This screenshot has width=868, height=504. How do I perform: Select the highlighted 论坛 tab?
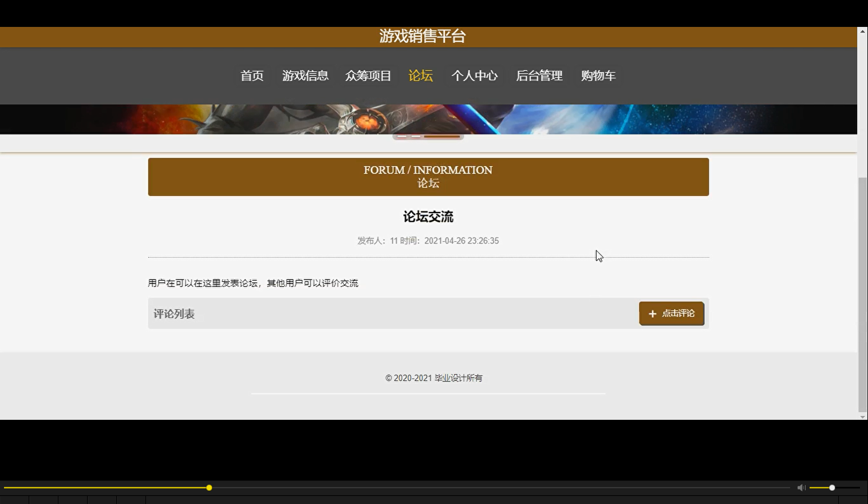(x=421, y=76)
